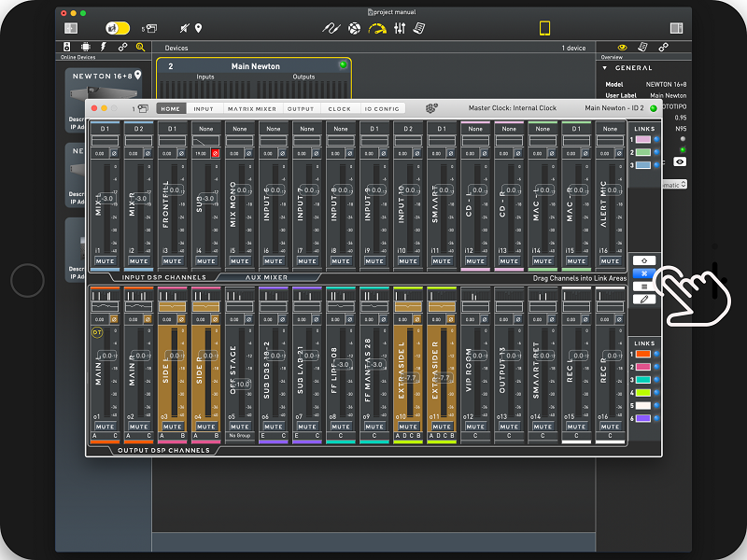Mute the MAIN L output channel
Viewport: 747px width, 560px height.
click(105, 427)
